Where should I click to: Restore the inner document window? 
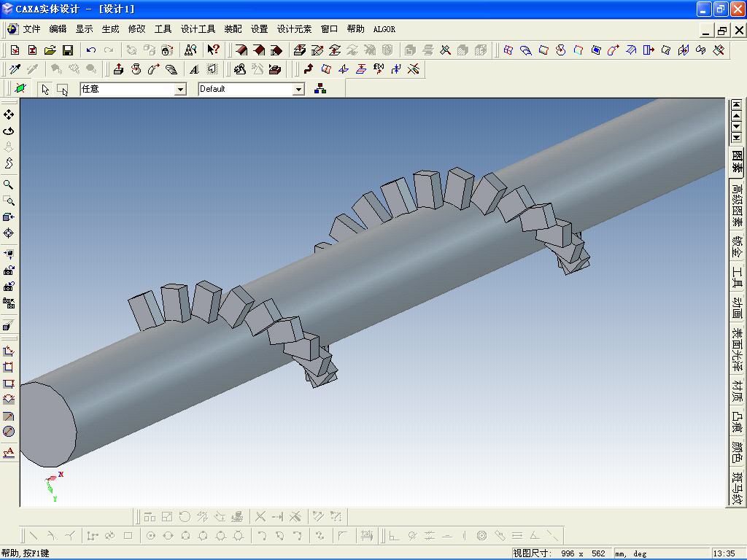click(x=722, y=31)
